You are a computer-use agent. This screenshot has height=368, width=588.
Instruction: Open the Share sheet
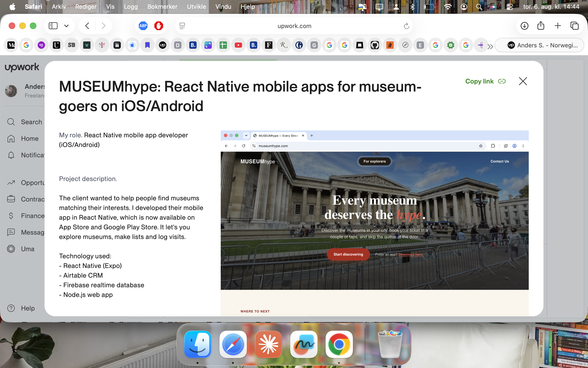(541, 26)
